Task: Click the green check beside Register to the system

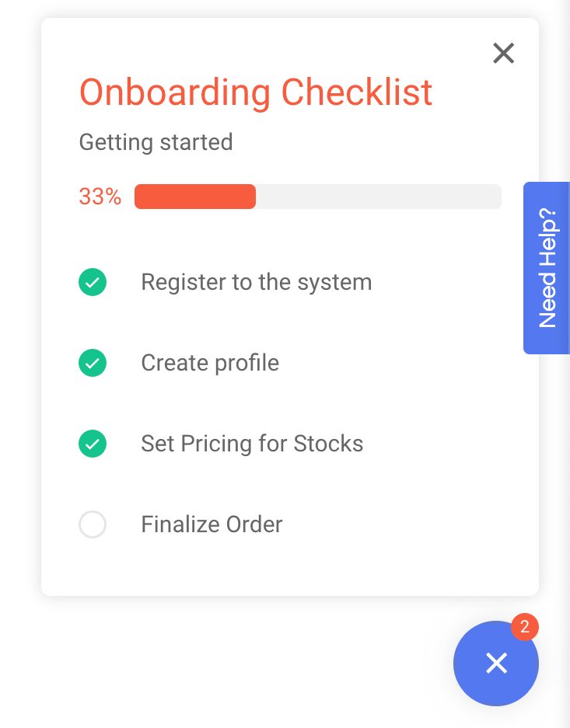Action: tap(93, 282)
